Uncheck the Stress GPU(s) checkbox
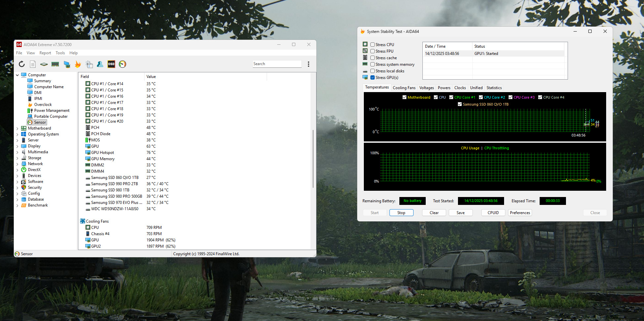644x321 pixels. tap(372, 78)
